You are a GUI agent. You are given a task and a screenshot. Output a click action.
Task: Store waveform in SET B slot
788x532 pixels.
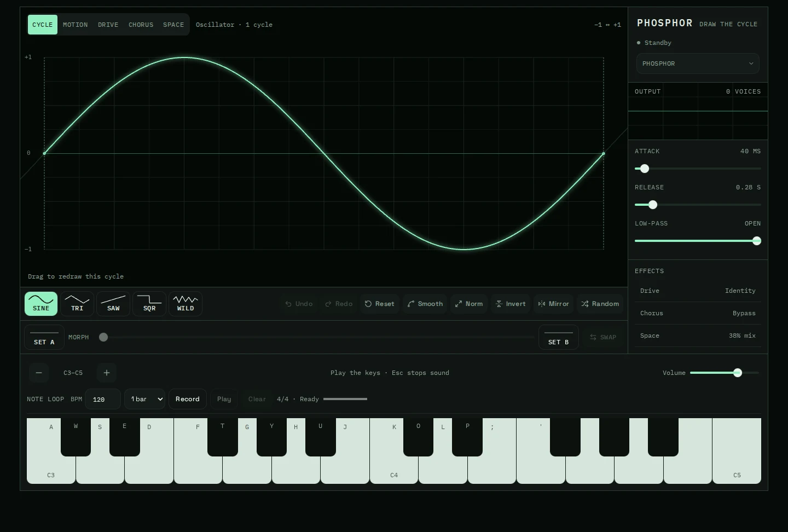[x=559, y=337]
